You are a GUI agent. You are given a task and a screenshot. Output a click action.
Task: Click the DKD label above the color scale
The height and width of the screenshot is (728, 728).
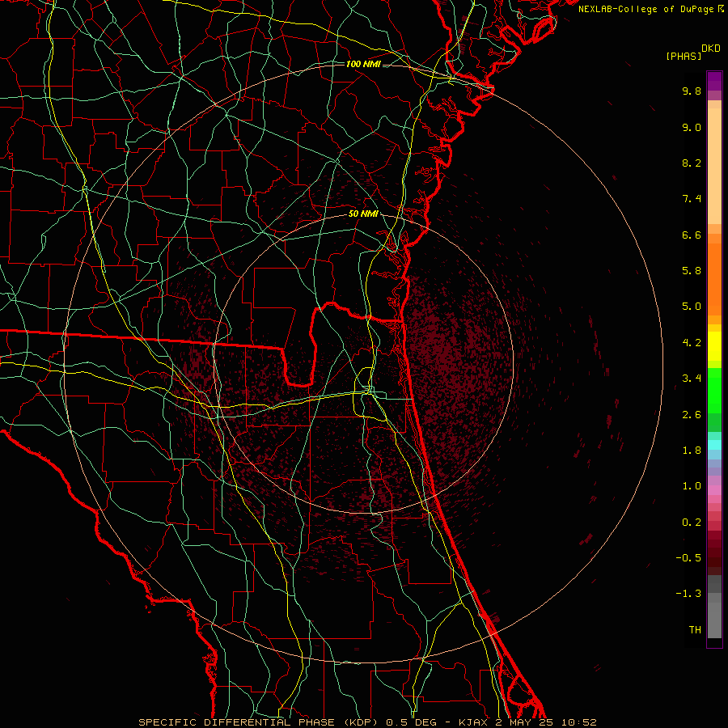[x=711, y=49]
